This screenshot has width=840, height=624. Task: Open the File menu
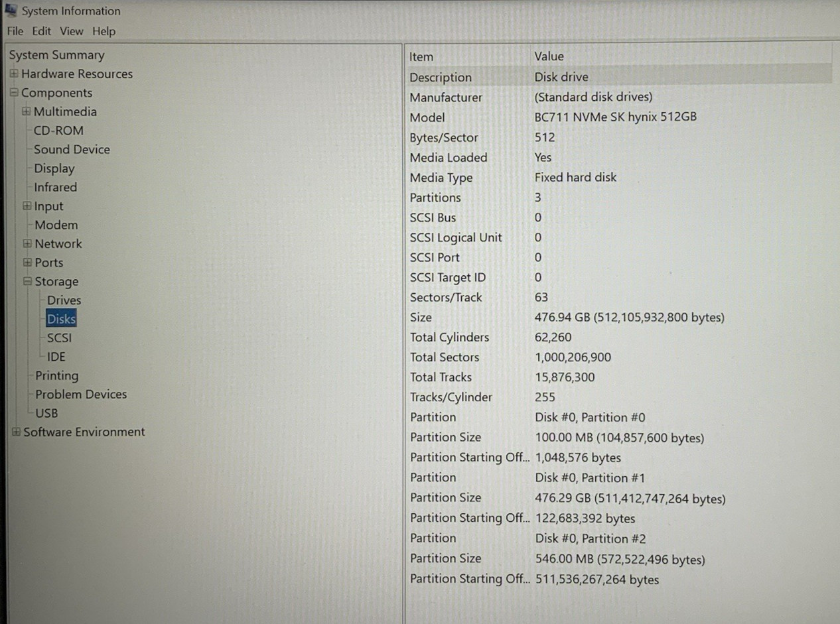15,31
